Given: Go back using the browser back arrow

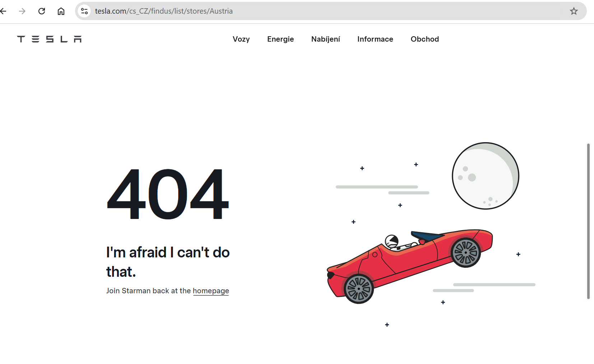Looking at the screenshot, I should 3,11.
